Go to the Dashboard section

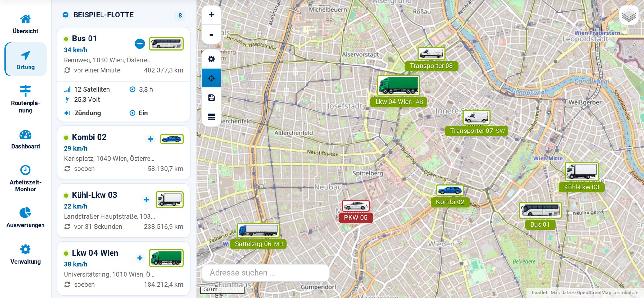tap(25, 139)
